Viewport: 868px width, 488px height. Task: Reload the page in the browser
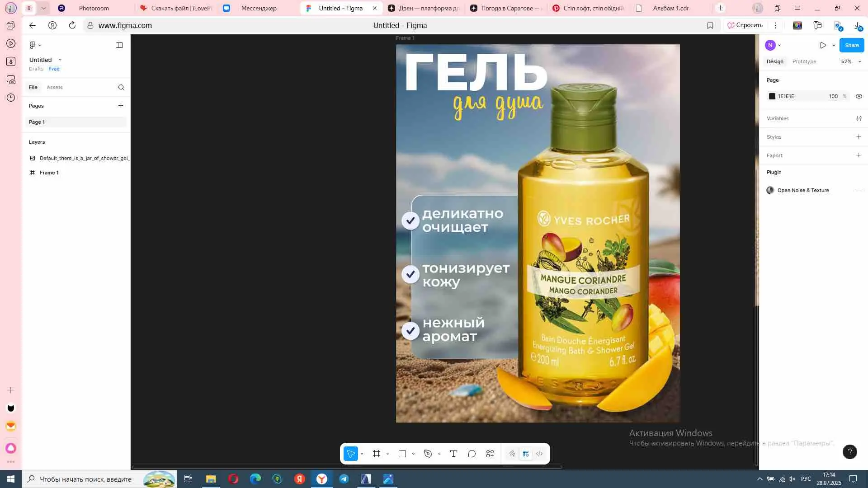pyautogui.click(x=72, y=25)
